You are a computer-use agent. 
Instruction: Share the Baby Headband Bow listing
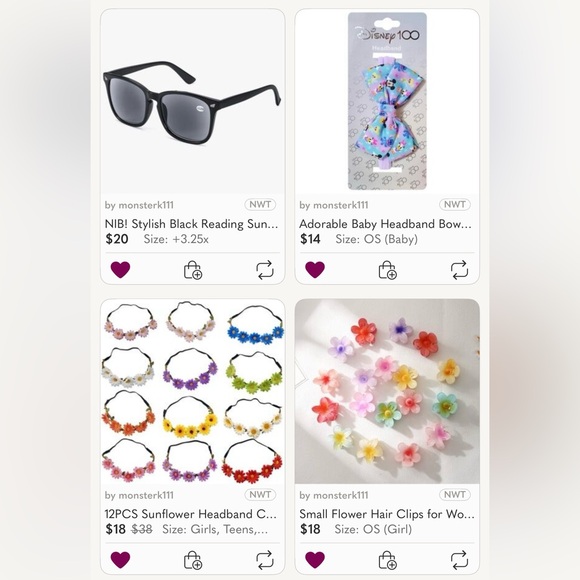coord(459,270)
